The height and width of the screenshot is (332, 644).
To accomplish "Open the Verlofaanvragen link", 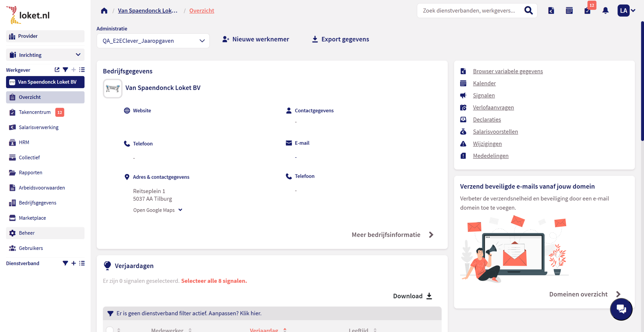I will pos(493,107).
